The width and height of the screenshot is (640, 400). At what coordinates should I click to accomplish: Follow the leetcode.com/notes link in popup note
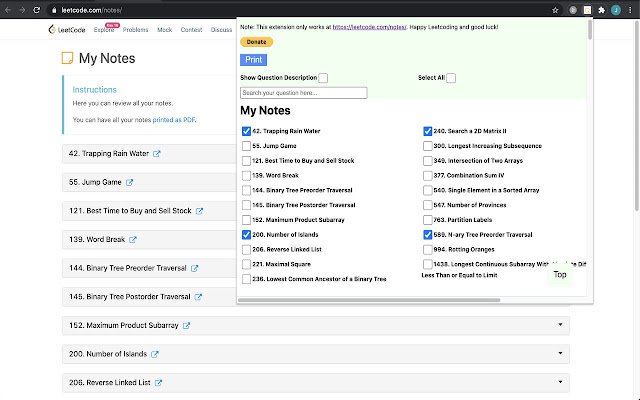pos(369,27)
